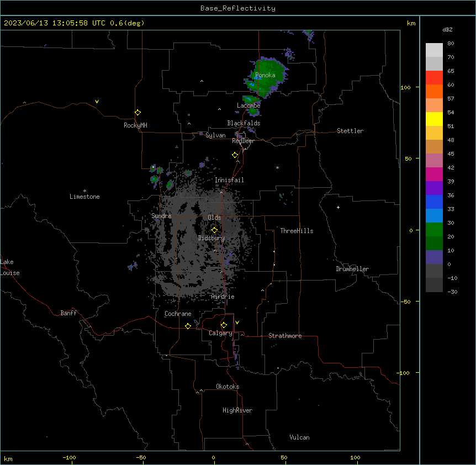Pick the yellow 54-51 dBZ legend swatch
Viewport: 476px width, 465px height.
click(434, 119)
